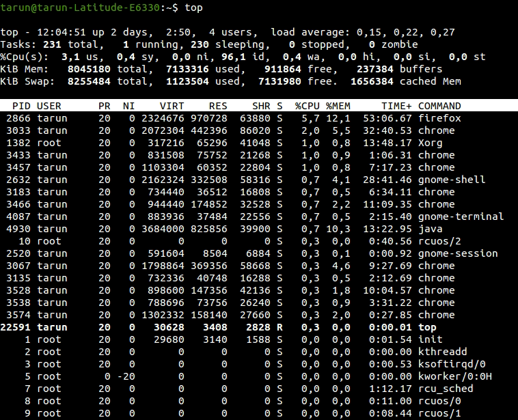Viewport: 518px width, 420px height.
Task: Click the gnome-shell process name
Action: [452, 180]
